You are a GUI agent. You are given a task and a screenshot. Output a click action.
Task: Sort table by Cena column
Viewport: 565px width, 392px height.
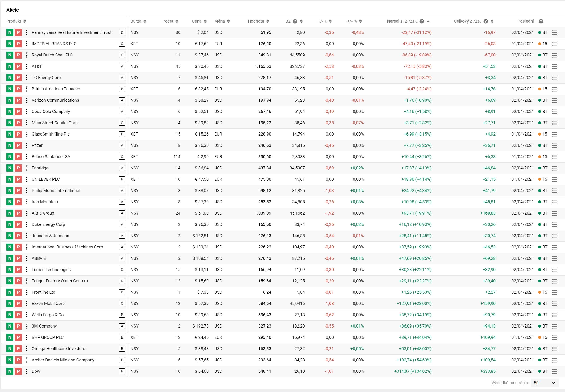click(199, 21)
